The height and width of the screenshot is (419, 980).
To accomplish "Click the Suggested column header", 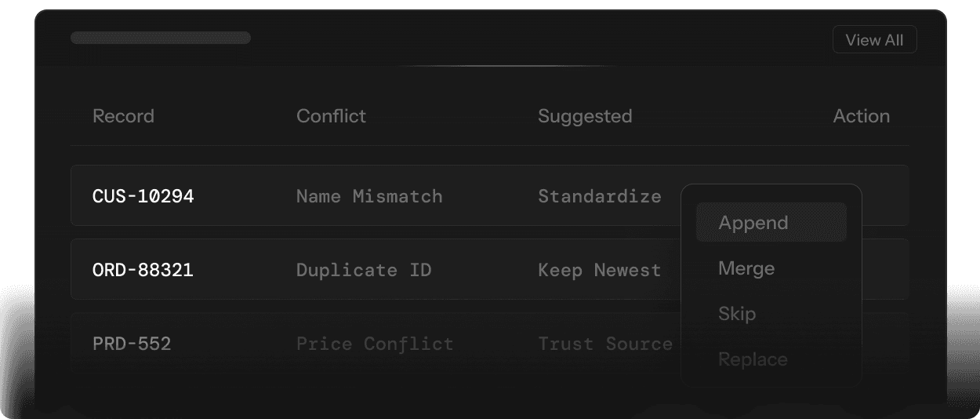I will coord(585,116).
